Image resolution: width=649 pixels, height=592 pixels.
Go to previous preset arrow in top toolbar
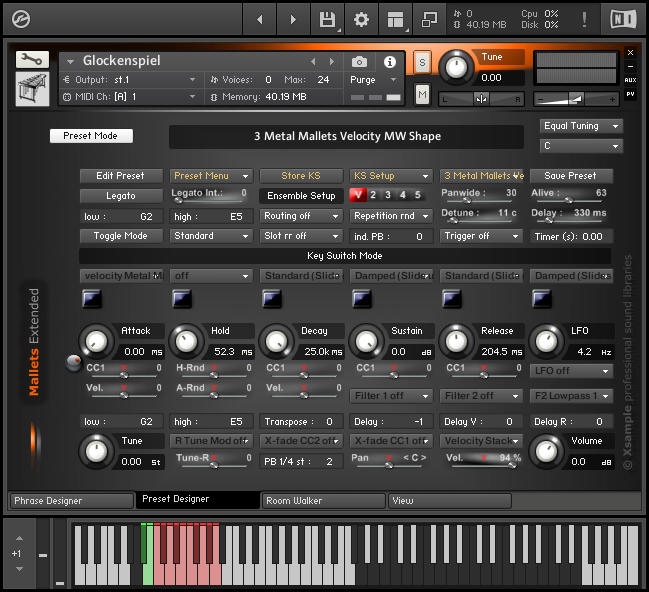coord(260,19)
